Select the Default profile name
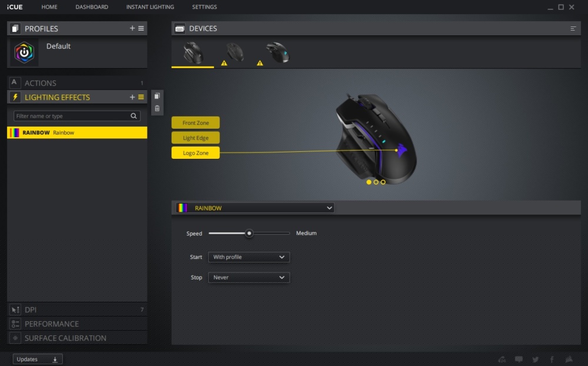Image resolution: width=588 pixels, height=366 pixels. point(58,46)
